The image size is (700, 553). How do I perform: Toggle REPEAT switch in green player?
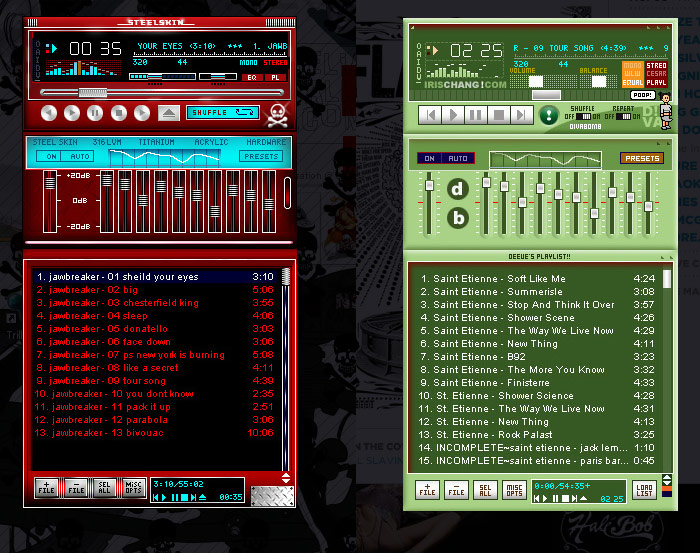tap(623, 116)
